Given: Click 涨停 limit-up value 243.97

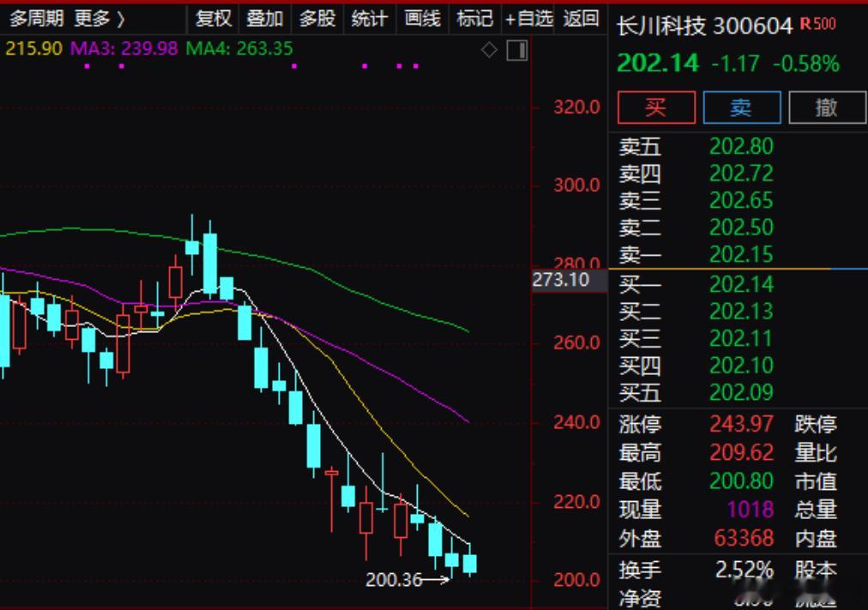Looking at the screenshot, I should click(741, 425).
